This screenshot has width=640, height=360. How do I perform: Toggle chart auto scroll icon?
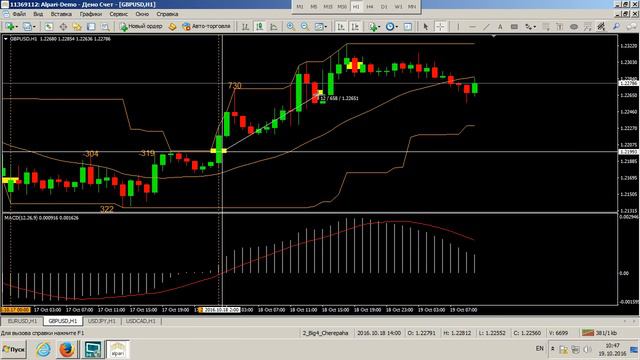click(x=340, y=27)
